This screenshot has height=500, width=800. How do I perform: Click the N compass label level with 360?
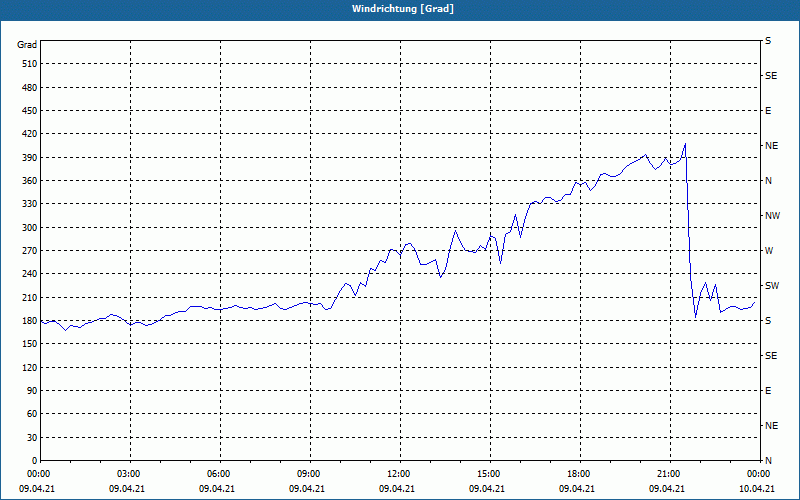[x=768, y=181]
